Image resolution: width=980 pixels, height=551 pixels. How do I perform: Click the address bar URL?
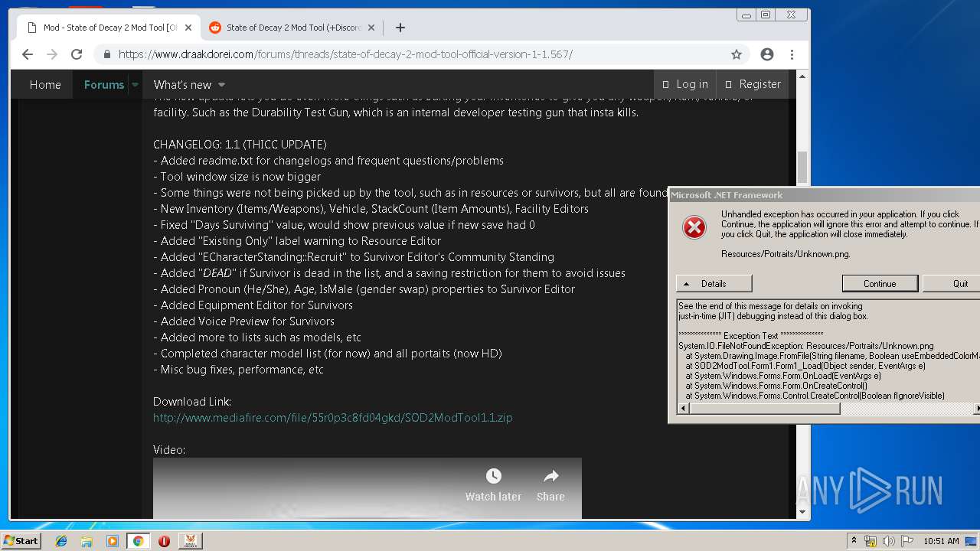pyautogui.click(x=345, y=54)
